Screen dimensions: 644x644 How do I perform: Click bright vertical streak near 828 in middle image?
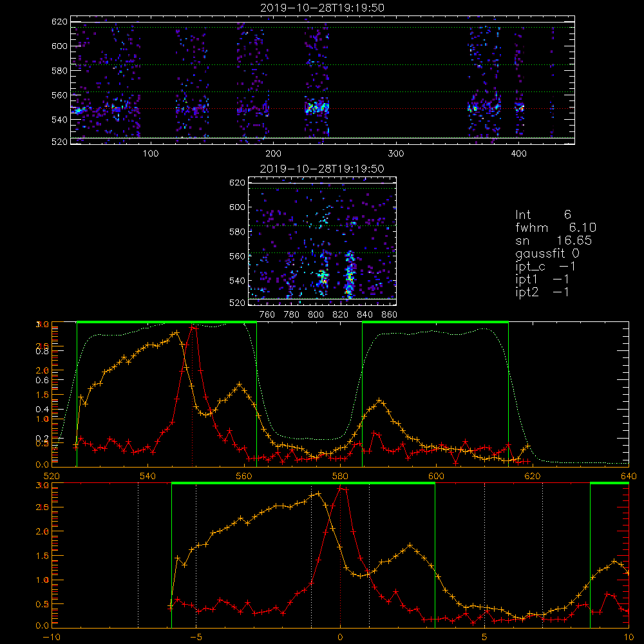350,274
